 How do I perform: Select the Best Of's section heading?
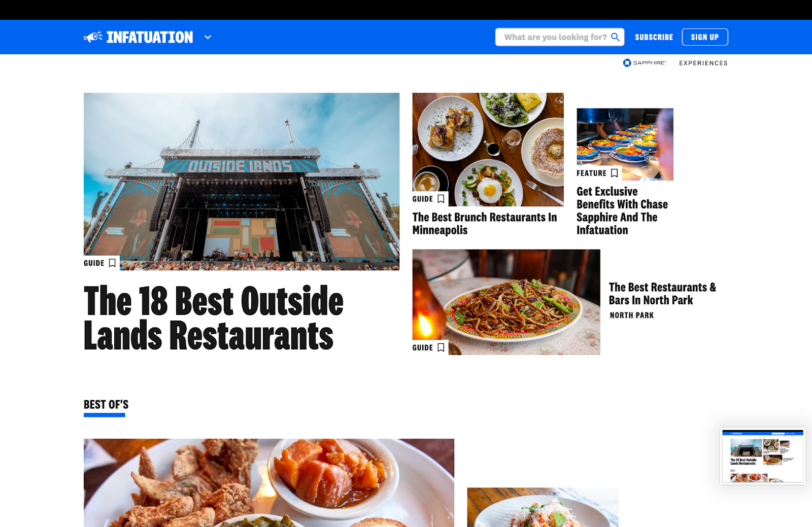[106, 405]
